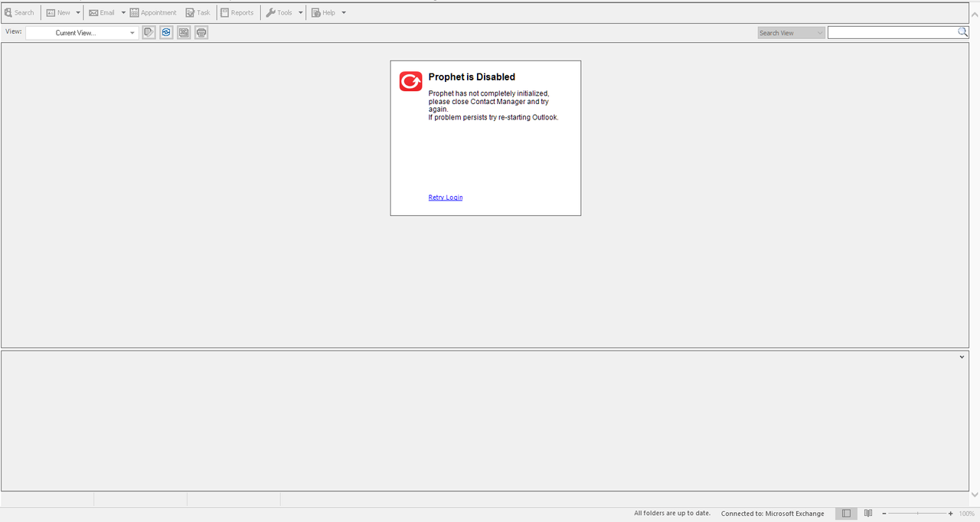Switch to Reading view in status bar
The width and height of the screenshot is (980, 522).
pos(868,514)
